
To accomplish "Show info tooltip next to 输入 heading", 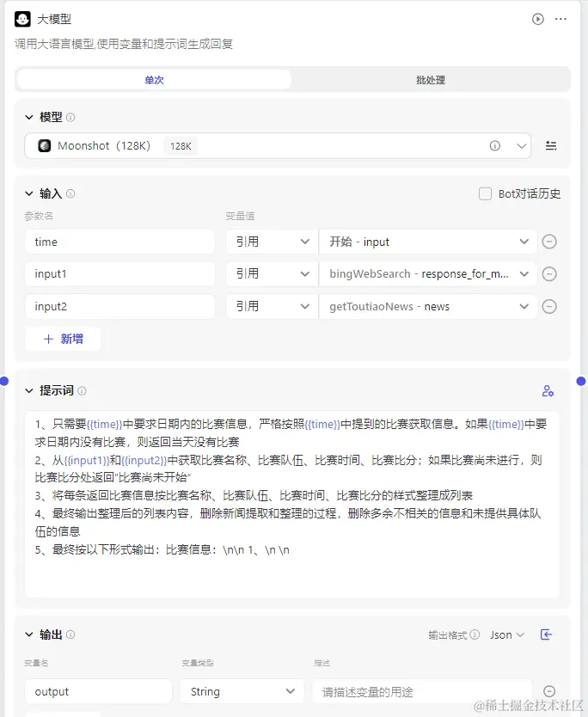I will coord(70,194).
